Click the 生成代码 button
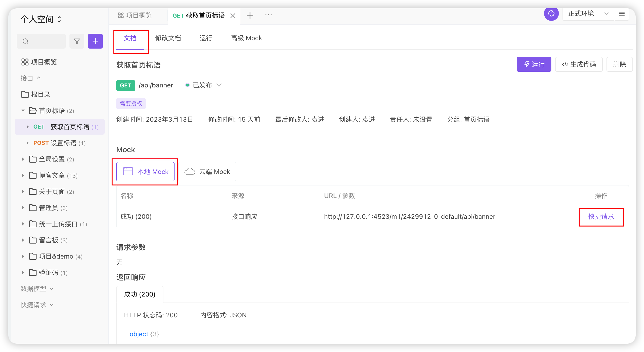Image resolution: width=644 pixels, height=352 pixels. (x=579, y=64)
